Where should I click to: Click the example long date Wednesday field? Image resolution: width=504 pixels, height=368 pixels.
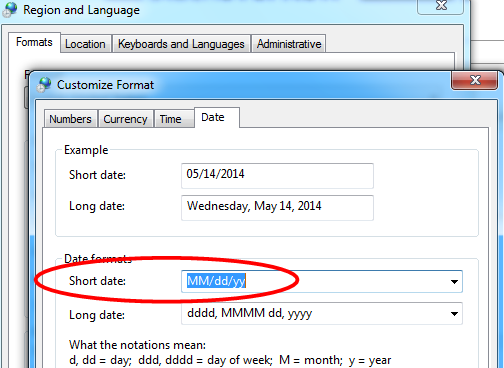click(x=277, y=208)
